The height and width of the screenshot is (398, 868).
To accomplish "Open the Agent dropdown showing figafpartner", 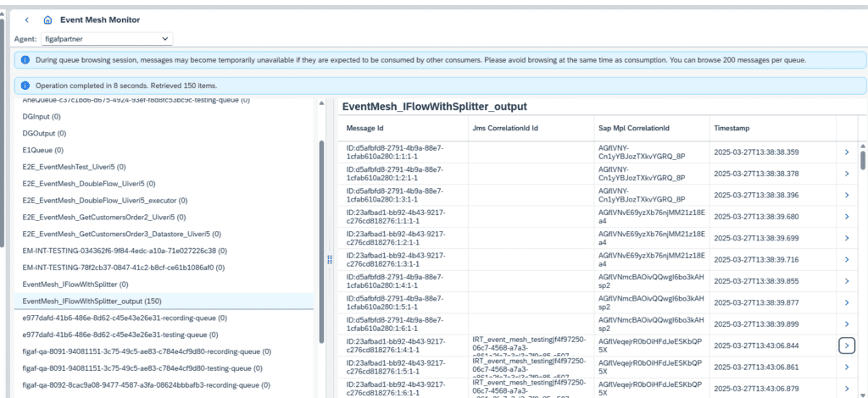I will (x=107, y=39).
